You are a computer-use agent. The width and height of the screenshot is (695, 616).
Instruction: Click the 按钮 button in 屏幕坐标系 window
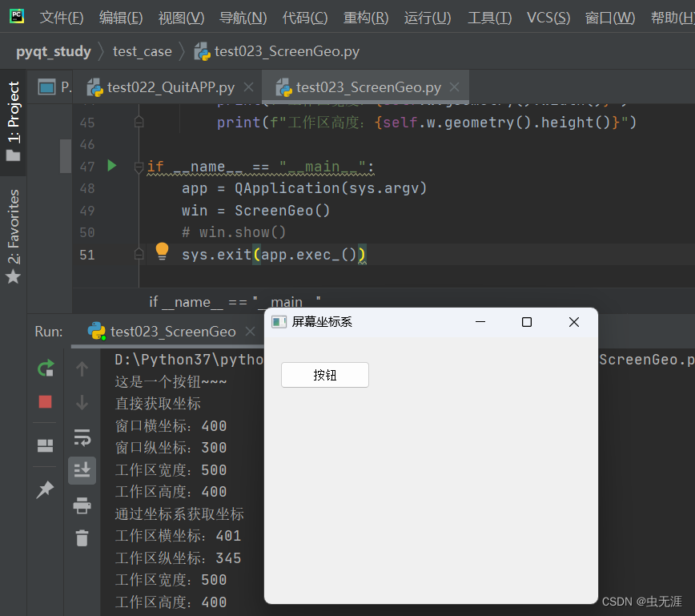[325, 375]
